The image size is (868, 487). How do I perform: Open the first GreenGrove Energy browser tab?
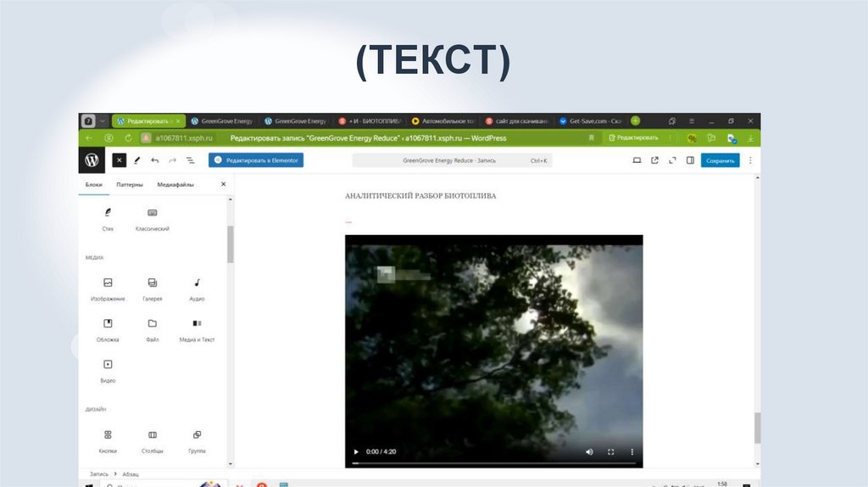pos(222,120)
